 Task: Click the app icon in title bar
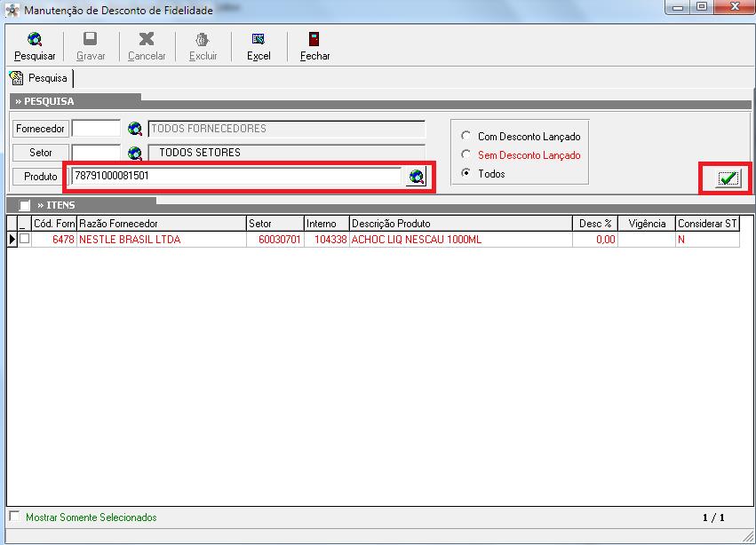click(x=12, y=10)
